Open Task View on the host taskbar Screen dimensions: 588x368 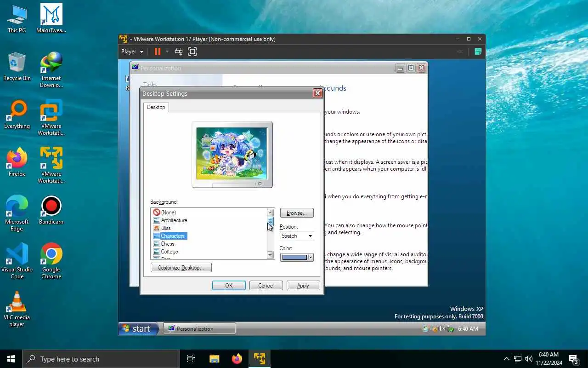pos(191,359)
